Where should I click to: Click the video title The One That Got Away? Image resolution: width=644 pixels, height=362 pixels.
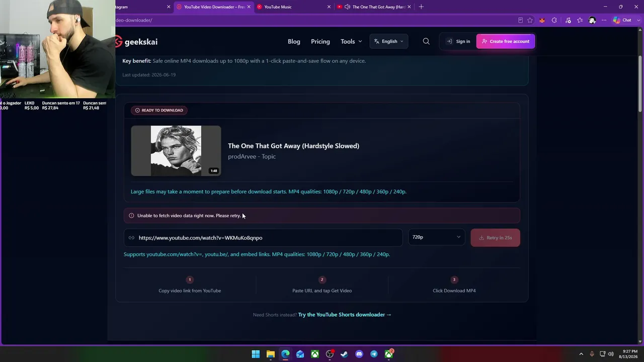click(x=293, y=146)
